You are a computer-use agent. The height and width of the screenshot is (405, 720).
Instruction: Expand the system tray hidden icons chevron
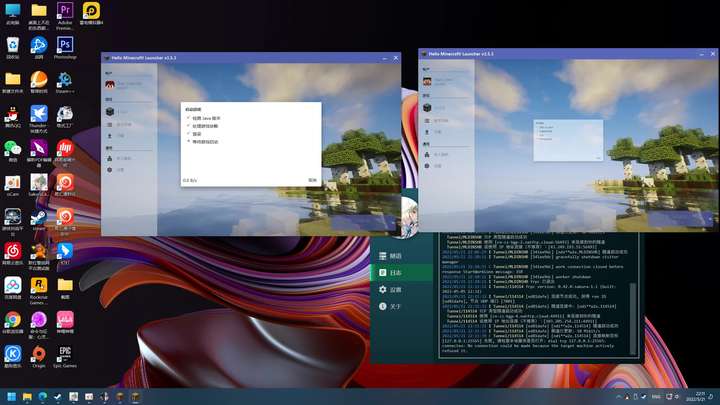[618, 397]
